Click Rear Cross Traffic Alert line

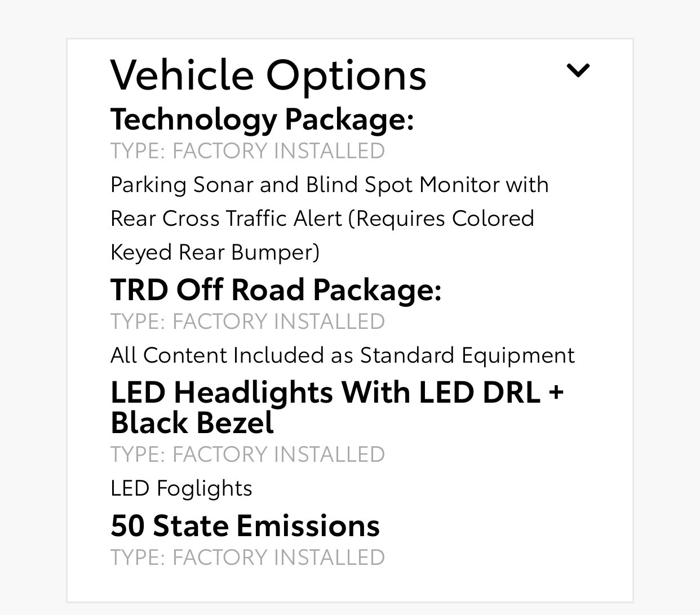(x=322, y=219)
